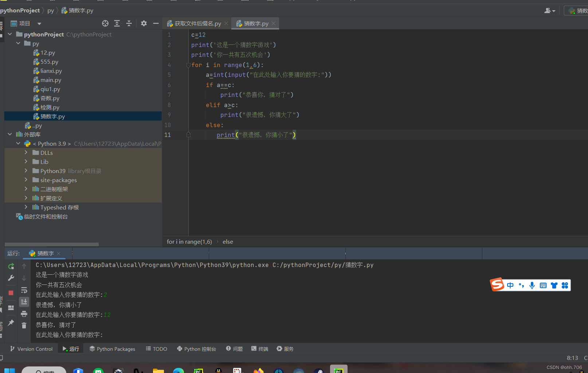Collapse the pythonProject root folder

[10, 34]
